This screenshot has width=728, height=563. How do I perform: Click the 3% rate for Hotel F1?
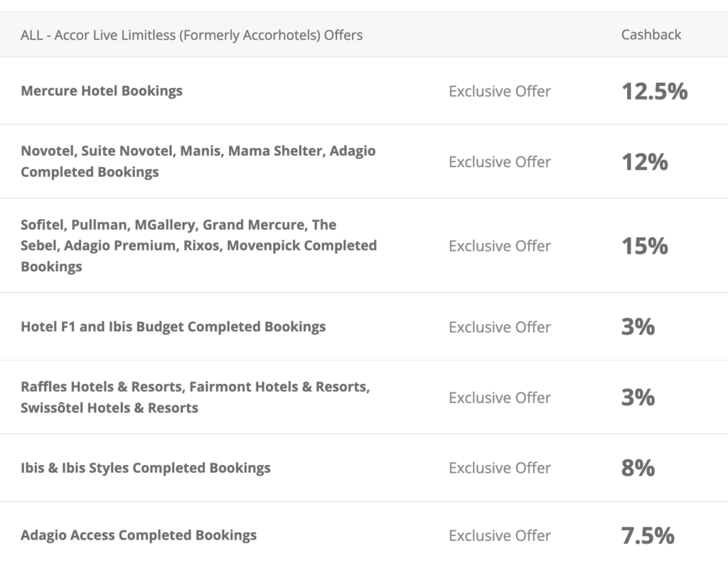pos(638,327)
